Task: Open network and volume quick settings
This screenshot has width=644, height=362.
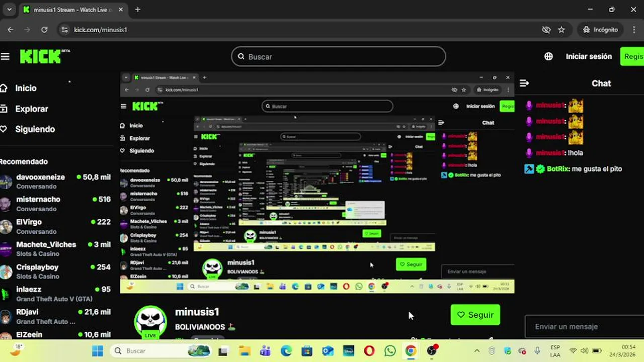Action: coord(585,350)
